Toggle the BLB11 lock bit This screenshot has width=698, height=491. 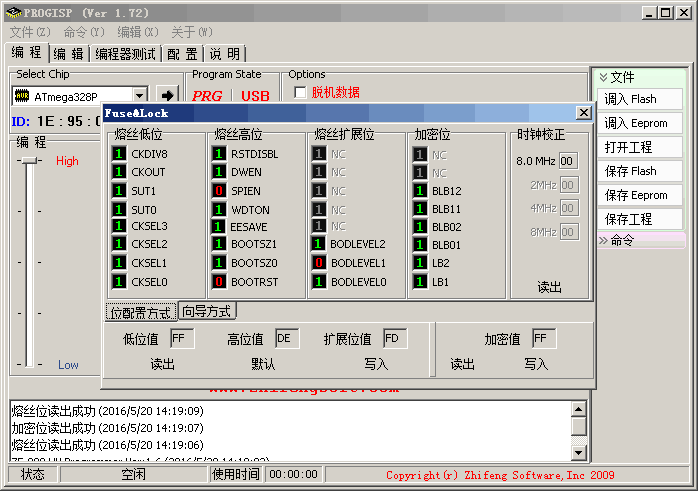pyautogui.click(x=420, y=209)
